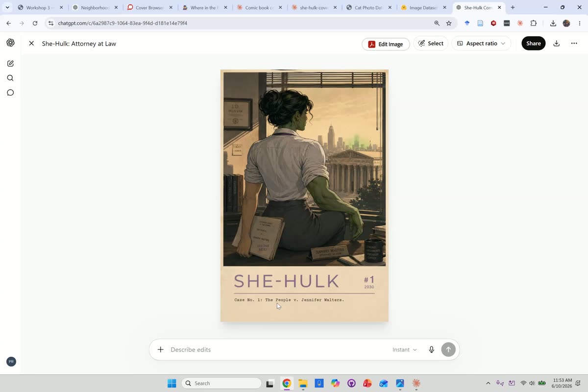Open the Instant model selector dropdown

tap(405, 349)
